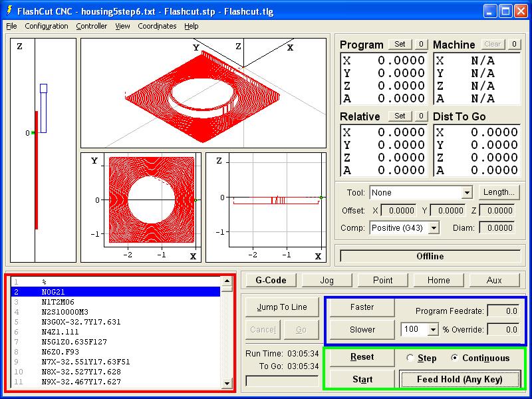Click the Faster feedrate button
Viewport: 532px width, 399px height.
click(362, 307)
